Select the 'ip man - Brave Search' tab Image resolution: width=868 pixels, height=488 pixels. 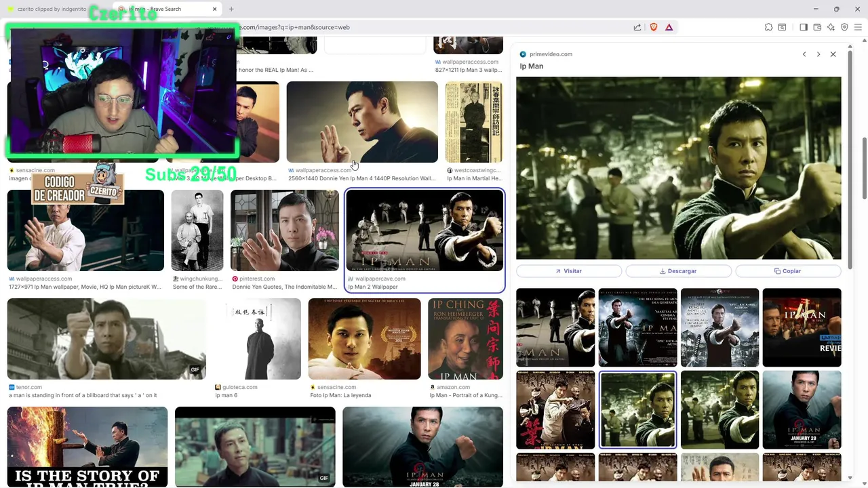point(166,9)
